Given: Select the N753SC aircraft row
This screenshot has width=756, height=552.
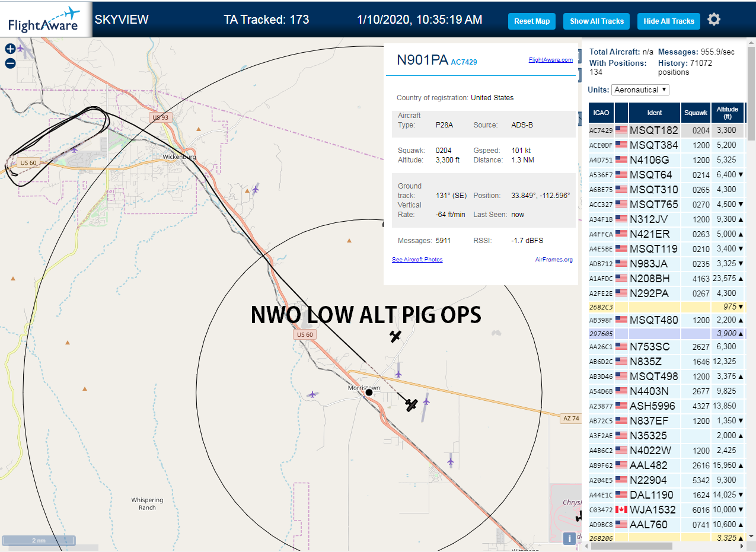Looking at the screenshot, I should pos(666,346).
